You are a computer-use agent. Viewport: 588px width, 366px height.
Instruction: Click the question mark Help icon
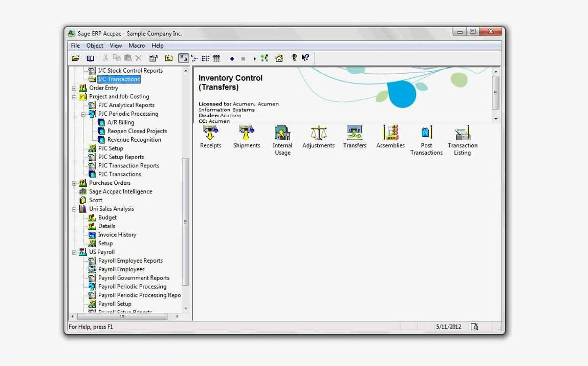294,58
